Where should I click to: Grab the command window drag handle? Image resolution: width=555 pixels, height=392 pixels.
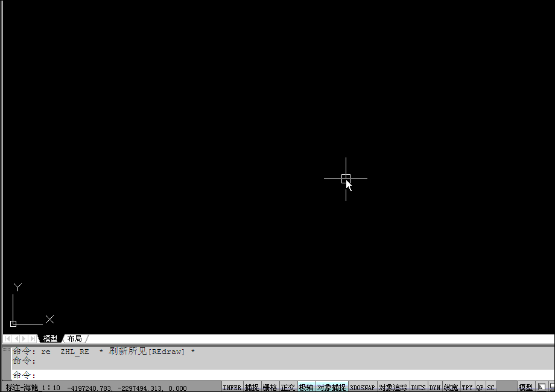6,350
